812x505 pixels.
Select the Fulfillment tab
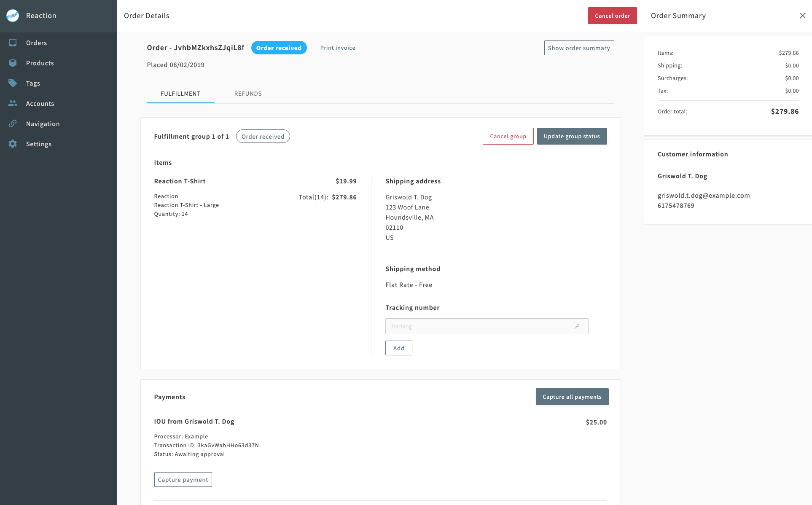click(x=180, y=94)
